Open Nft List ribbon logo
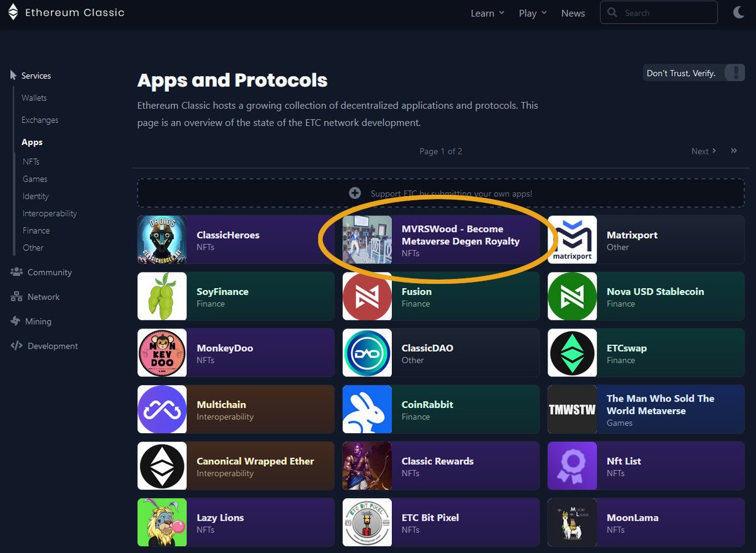This screenshot has height=553, width=756. click(572, 466)
